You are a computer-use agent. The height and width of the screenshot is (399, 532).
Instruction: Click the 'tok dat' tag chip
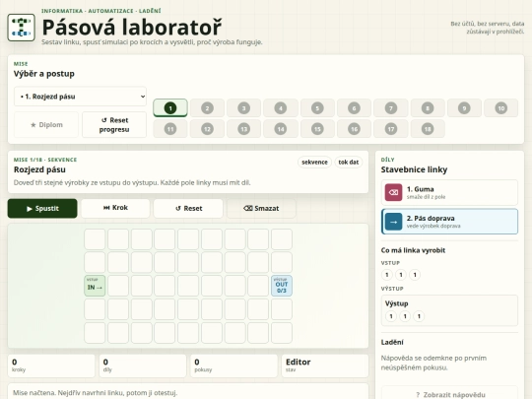click(349, 163)
